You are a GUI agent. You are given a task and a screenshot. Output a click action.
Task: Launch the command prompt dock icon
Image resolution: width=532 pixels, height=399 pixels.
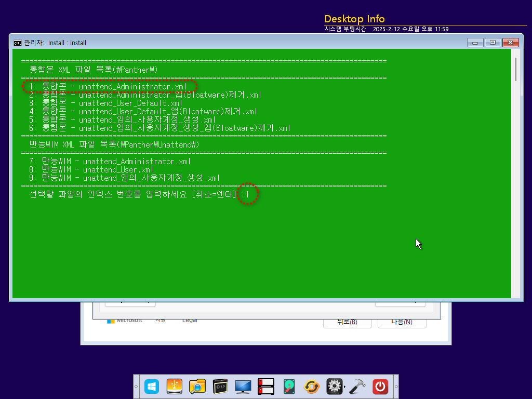[220, 387]
